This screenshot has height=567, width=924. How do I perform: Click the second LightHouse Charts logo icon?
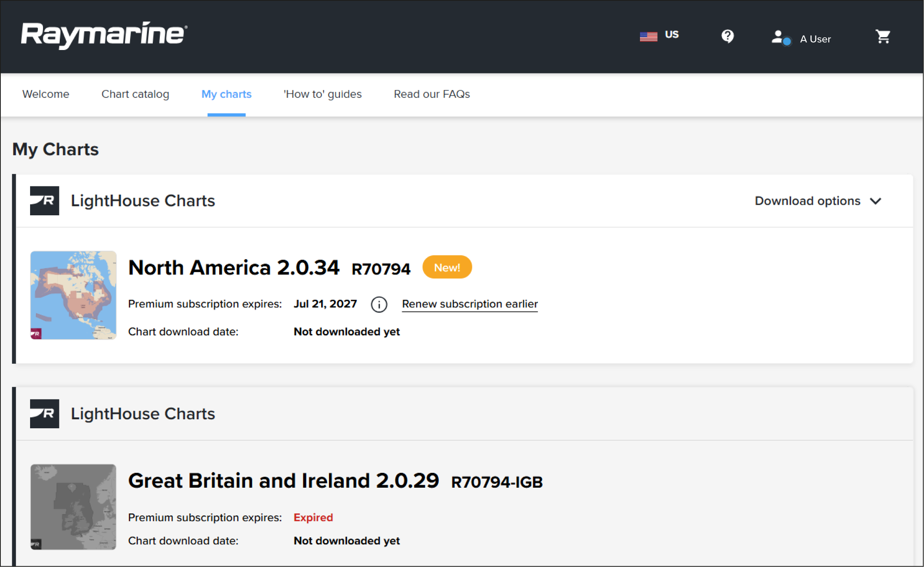[x=45, y=414]
